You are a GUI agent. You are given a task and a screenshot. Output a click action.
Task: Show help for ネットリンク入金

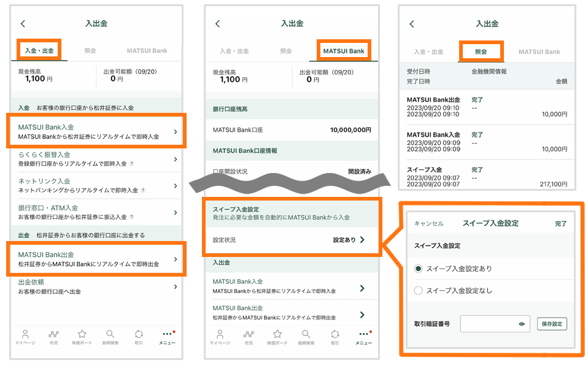143,190
